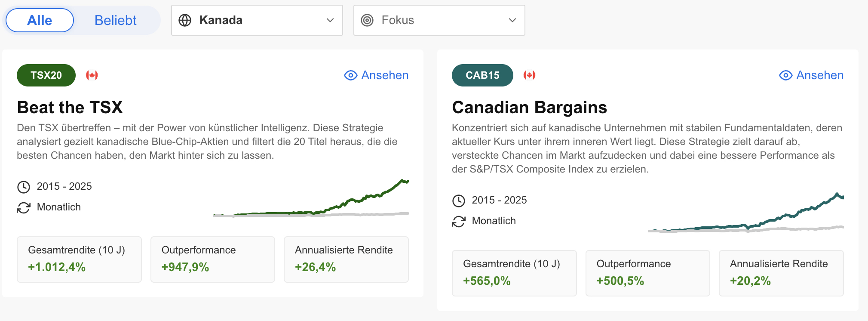Screen dimensions: 868x321
Task: Click the rebalance arrows icon on Canadian Bargains
Action: coord(459,221)
